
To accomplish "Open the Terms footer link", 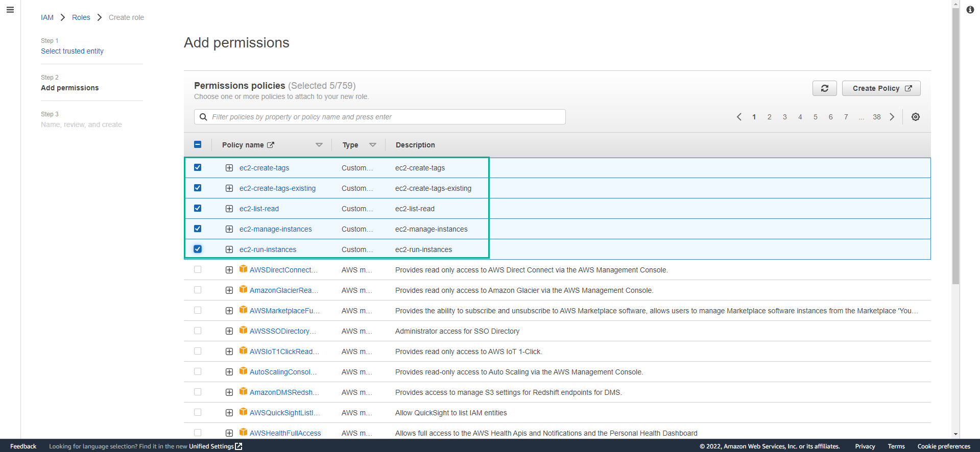I will pos(896,446).
